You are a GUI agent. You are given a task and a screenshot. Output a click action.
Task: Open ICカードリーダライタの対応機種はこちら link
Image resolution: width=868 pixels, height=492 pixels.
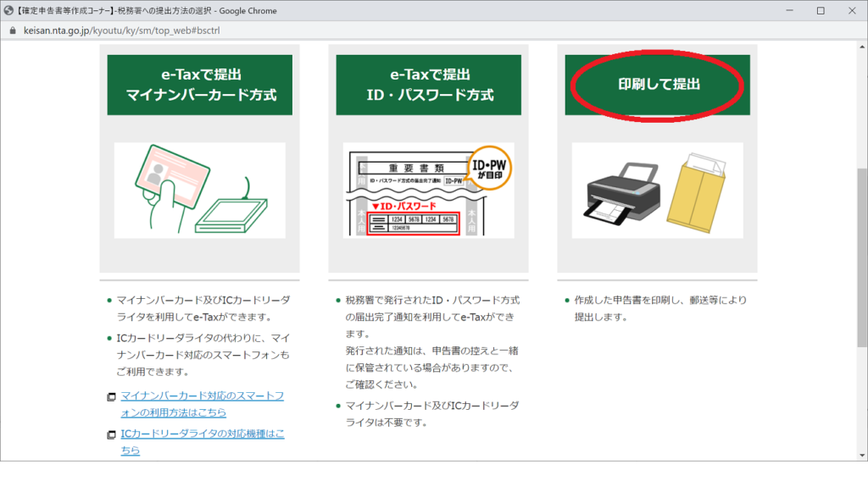(x=202, y=442)
